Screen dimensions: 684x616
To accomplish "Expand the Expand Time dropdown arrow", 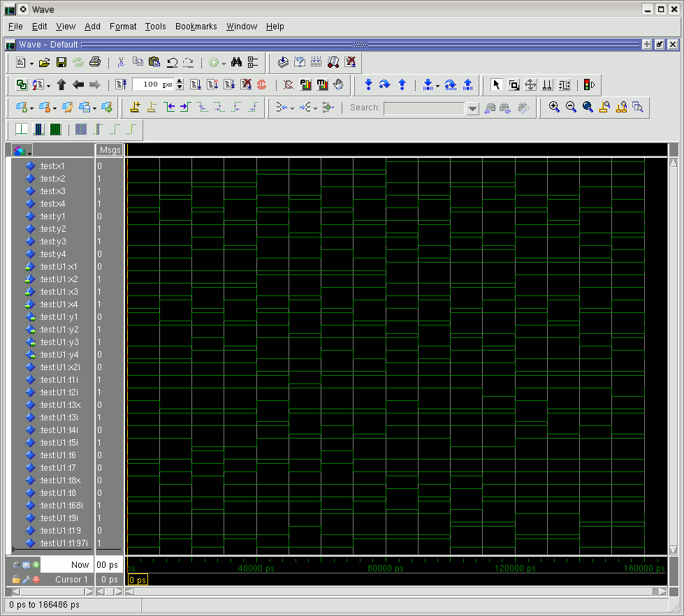I will tap(315, 108).
